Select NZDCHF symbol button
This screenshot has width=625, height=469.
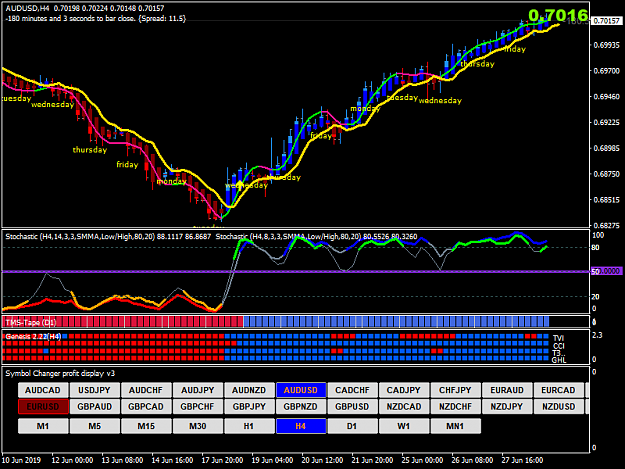tap(455, 407)
